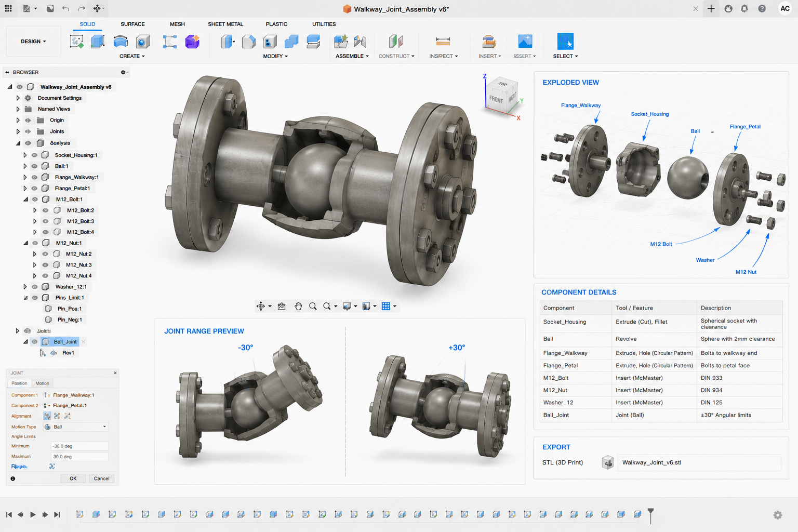The width and height of the screenshot is (798, 532).
Task: Open the Motion Type Ball dropdown
Action: click(x=76, y=427)
